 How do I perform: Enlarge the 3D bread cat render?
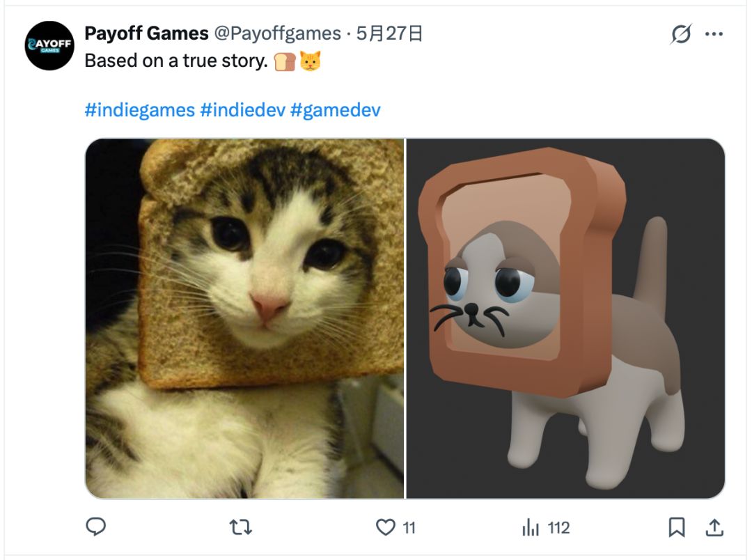point(565,318)
